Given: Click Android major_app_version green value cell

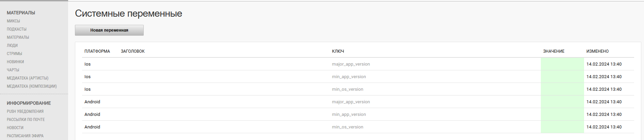Looking at the screenshot, I should (x=562, y=102).
